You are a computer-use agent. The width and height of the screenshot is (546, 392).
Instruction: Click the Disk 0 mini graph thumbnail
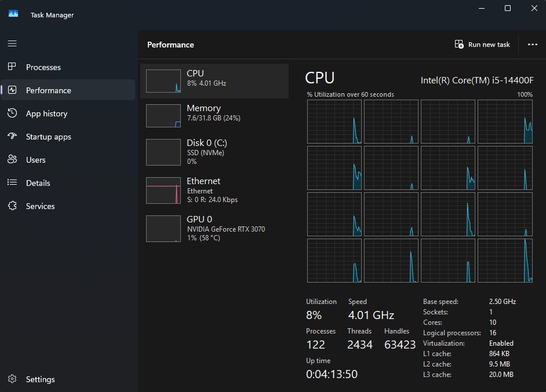pyautogui.click(x=163, y=152)
